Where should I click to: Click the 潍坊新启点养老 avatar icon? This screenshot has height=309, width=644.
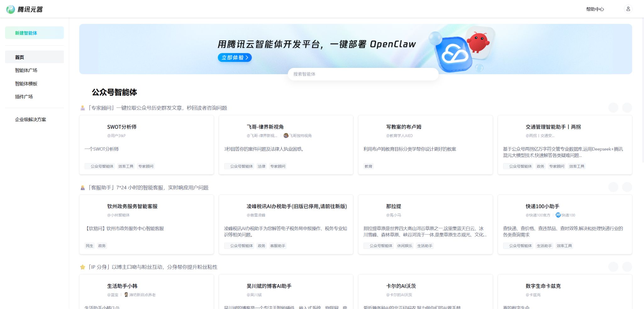[x=126, y=295]
